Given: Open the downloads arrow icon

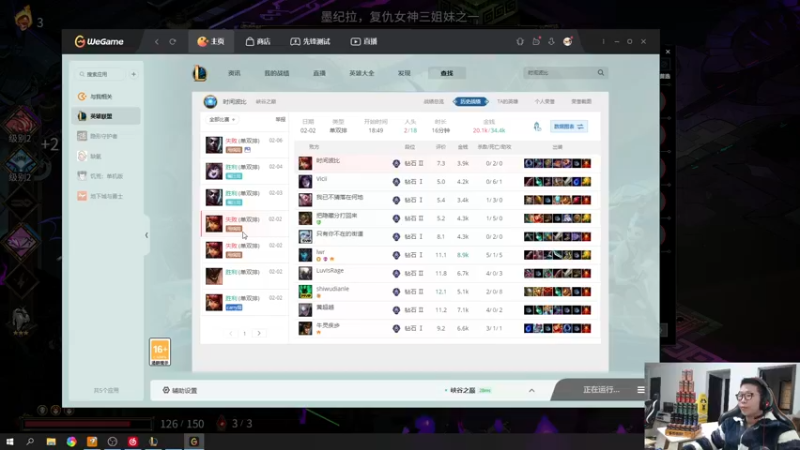Looking at the screenshot, I should (552, 42).
